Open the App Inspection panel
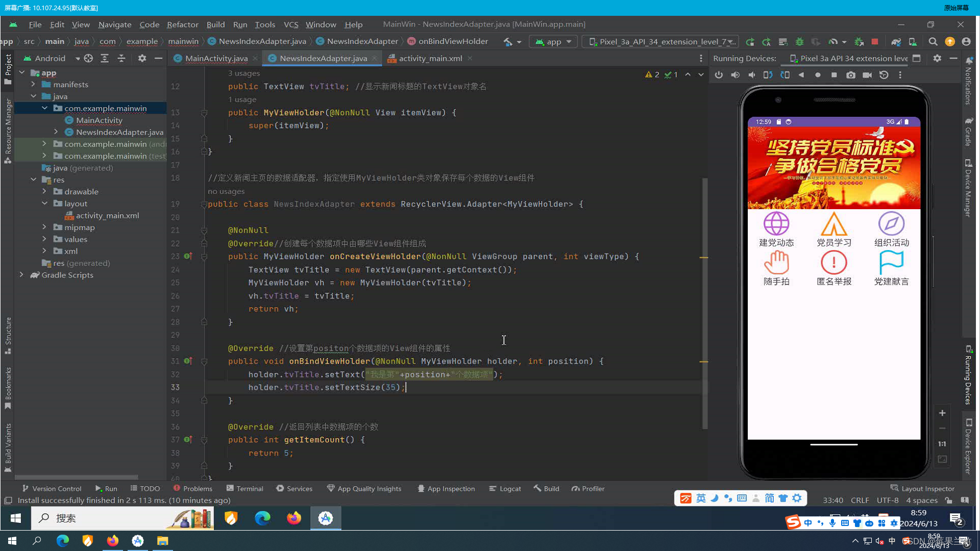980x551 pixels. tap(447, 488)
